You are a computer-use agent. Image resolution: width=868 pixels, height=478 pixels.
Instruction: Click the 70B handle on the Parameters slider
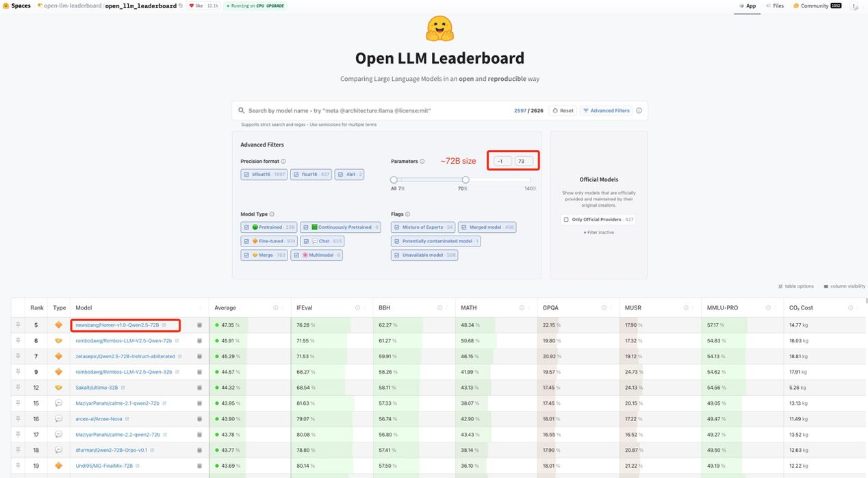click(x=465, y=180)
